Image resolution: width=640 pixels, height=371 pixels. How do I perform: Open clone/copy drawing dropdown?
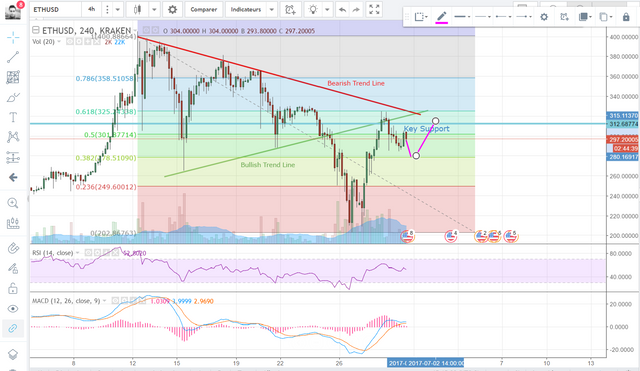pos(606,17)
